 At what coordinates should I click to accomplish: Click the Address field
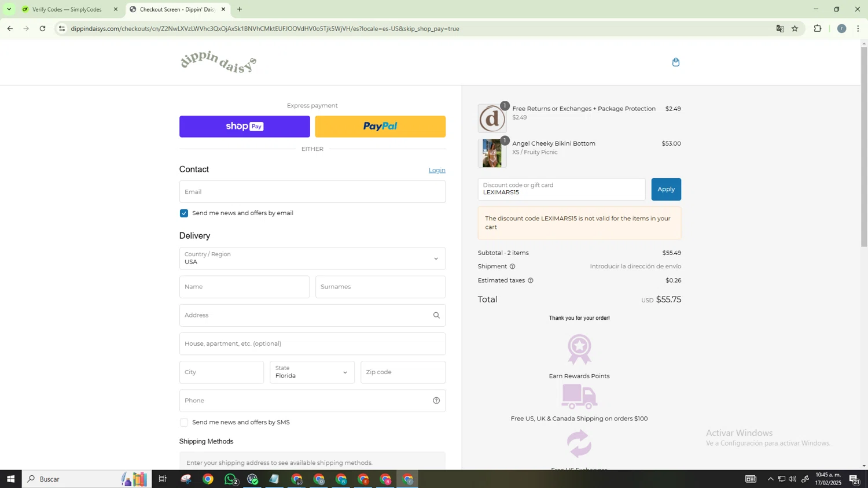(x=312, y=315)
